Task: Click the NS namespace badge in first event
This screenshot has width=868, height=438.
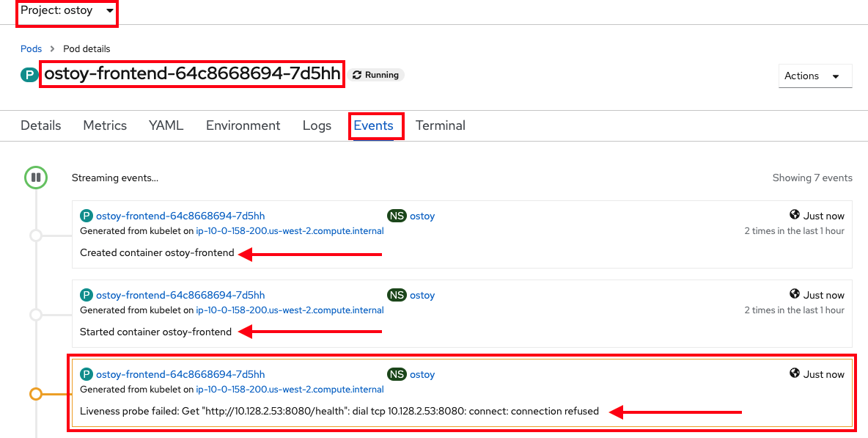Action: [x=396, y=216]
